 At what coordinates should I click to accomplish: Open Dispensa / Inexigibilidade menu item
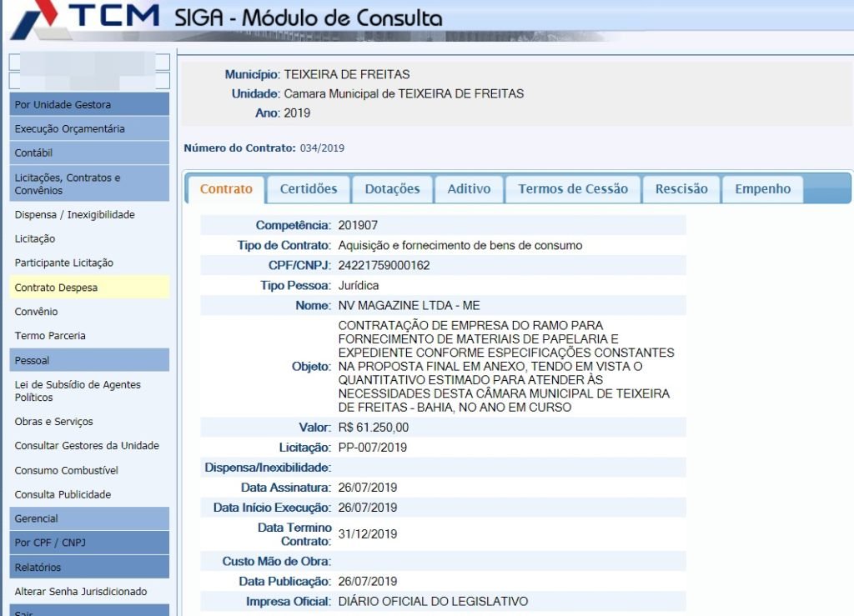(74, 214)
